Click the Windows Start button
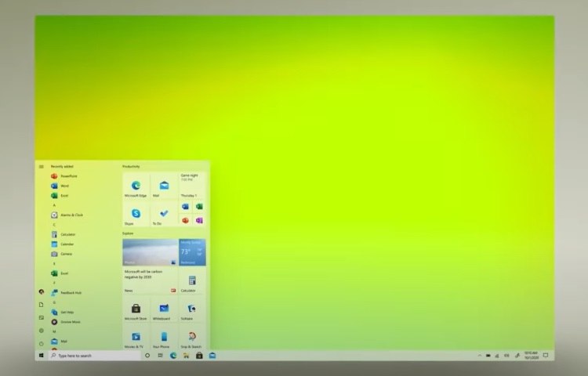588x376 pixels. click(x=42, y=356)
